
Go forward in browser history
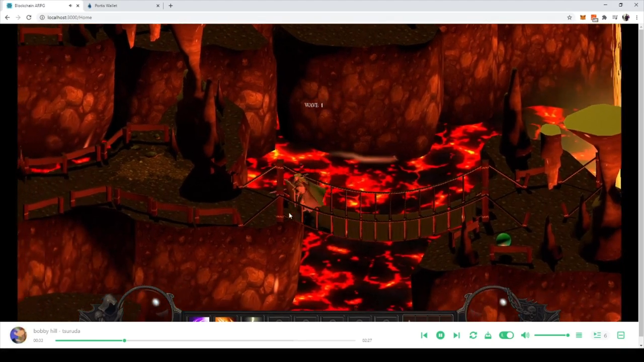point(18,17)
